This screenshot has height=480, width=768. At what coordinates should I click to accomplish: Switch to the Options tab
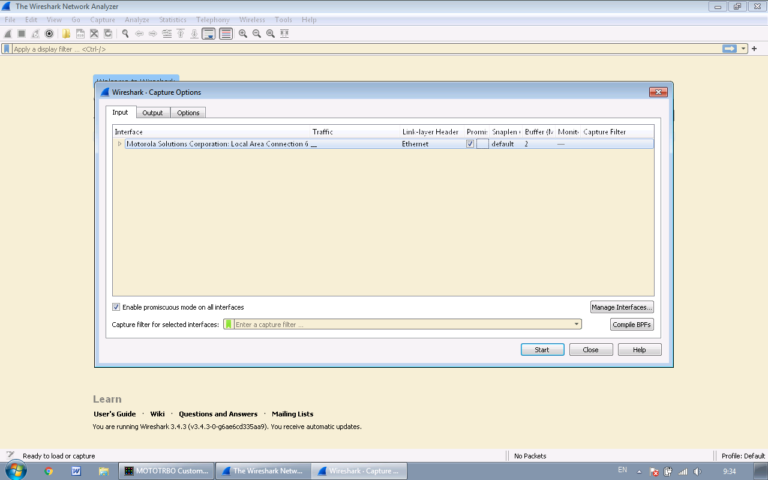189,113
